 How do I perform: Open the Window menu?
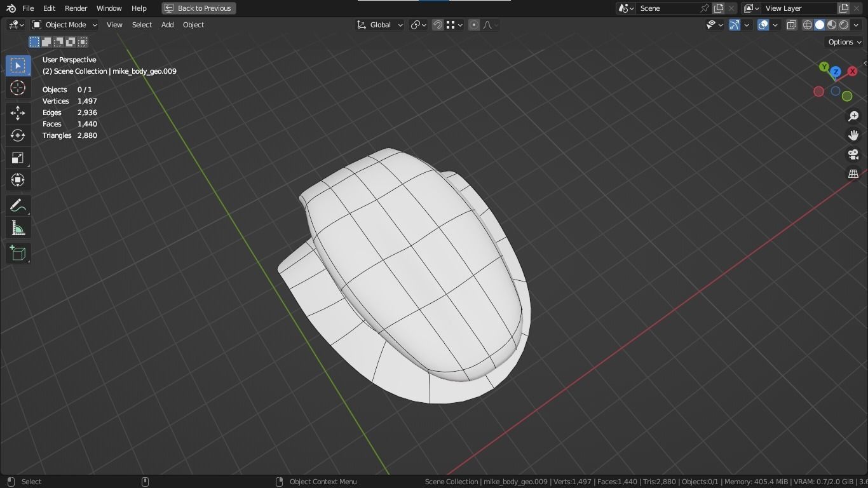[109, 8]
